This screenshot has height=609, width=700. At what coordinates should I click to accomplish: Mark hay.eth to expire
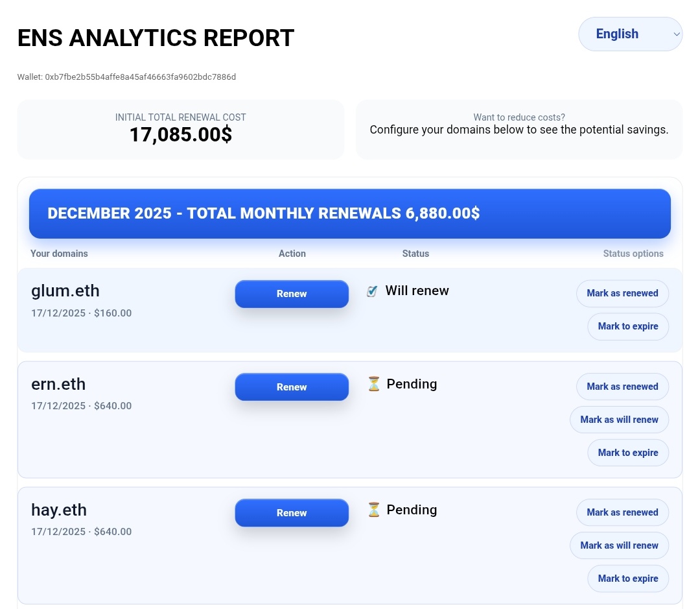(627, 579)
